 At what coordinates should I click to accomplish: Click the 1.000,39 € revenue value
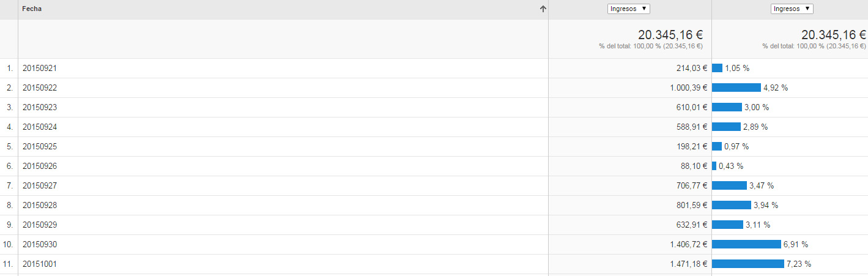(x=688, y=88)
